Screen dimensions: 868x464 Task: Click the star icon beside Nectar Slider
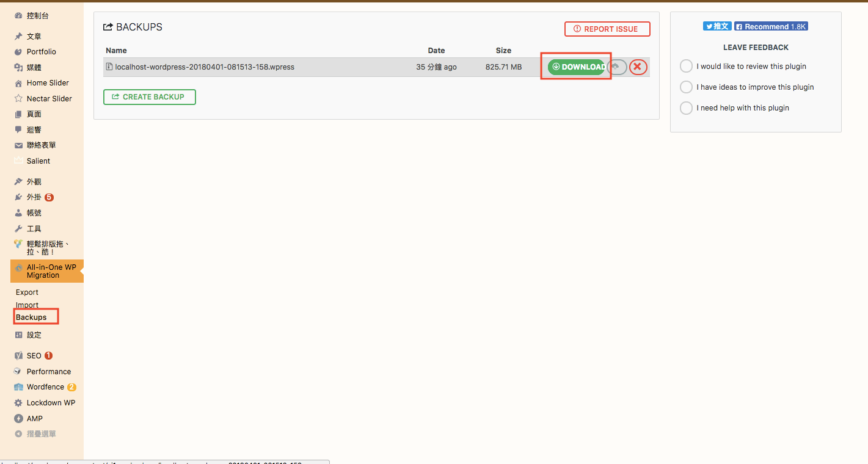(18, 98)
